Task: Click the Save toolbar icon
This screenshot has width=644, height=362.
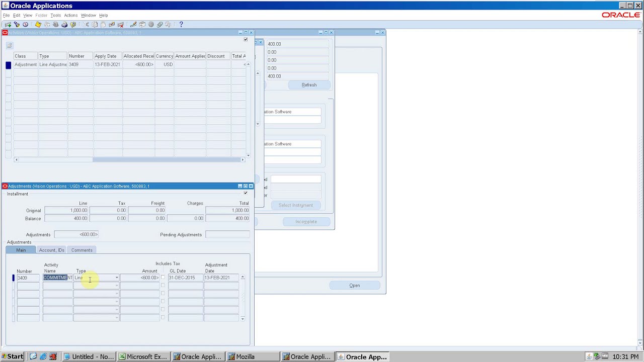Action: coord(38,24)
